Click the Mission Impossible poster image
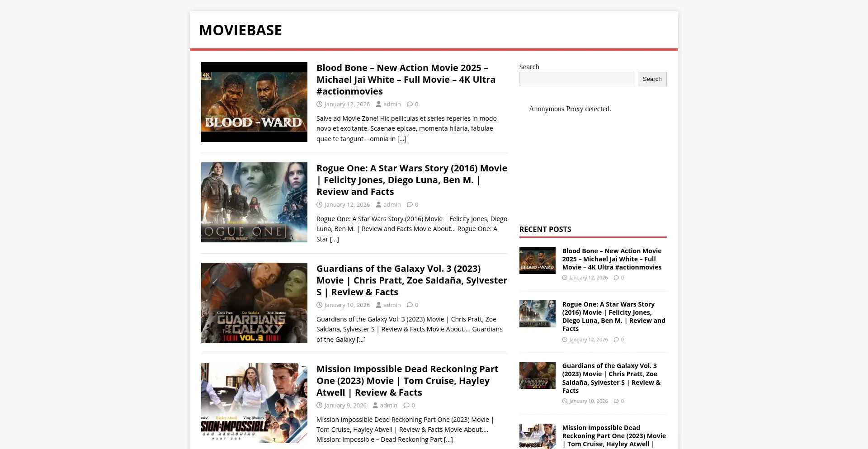The image size is (868, 449). click(254, 402)
